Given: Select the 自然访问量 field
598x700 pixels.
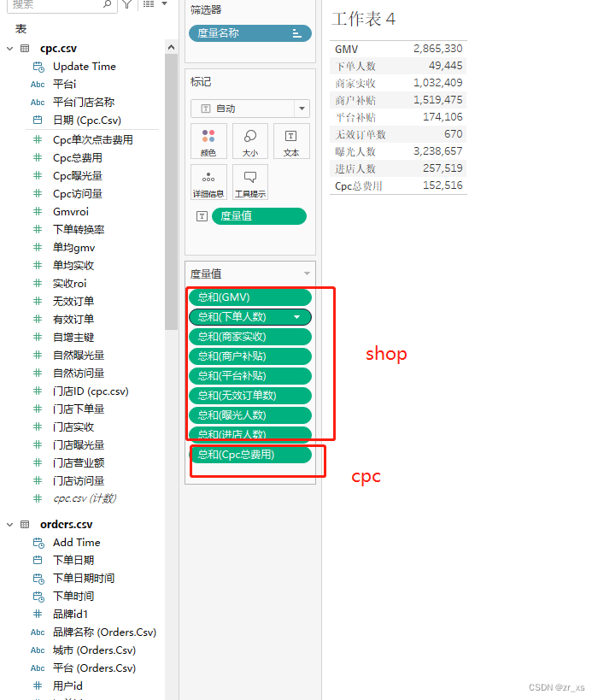Looking at the screenshot, I should [x=79, y=373].
